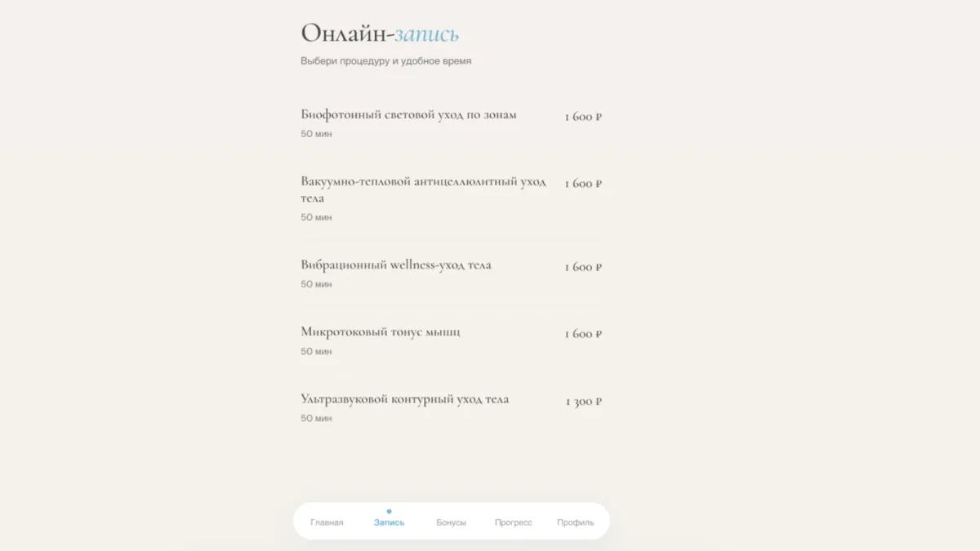Switch to the Бонусы tab
980x551 pixels.
(x=451, y=522)
